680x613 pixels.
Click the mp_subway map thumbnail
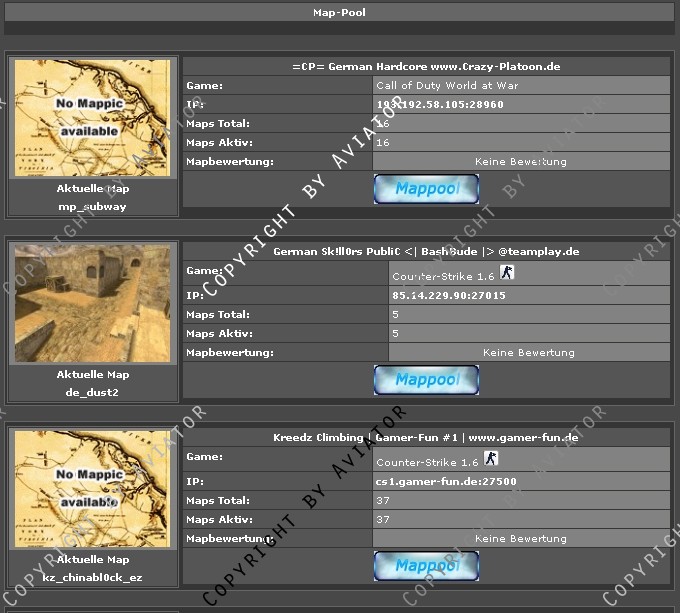coord(93,117)
